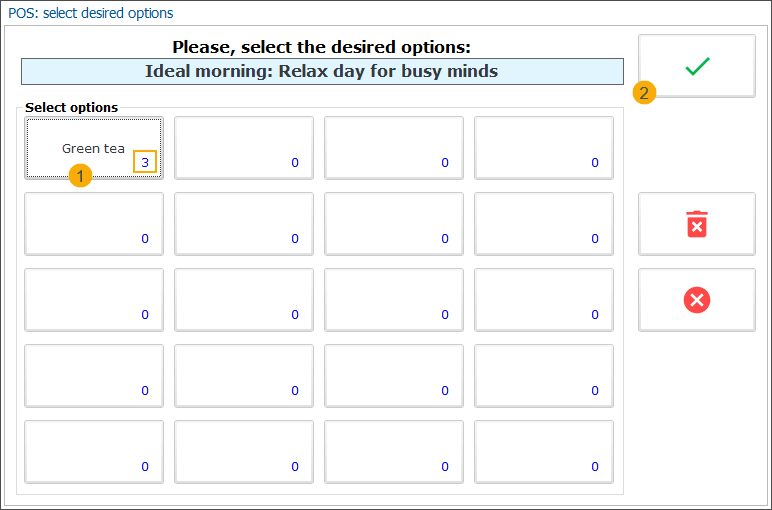772x510 pixels.
Task: Click the last option button in the bottom row
Action: (544, 452)
